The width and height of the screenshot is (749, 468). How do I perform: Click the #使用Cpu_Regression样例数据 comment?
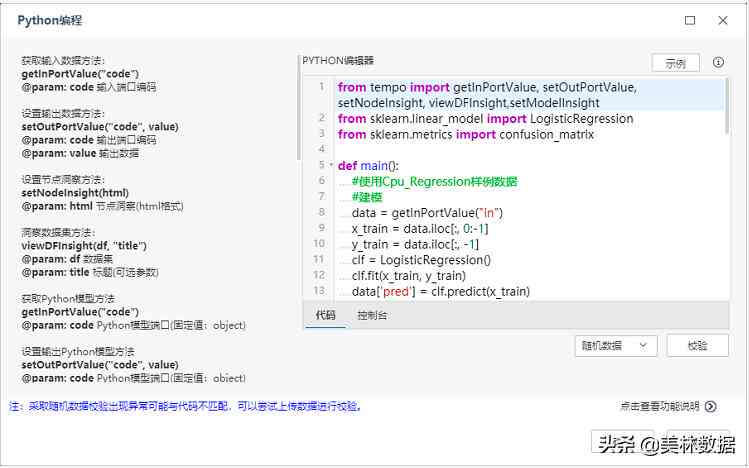coord(435,181)
